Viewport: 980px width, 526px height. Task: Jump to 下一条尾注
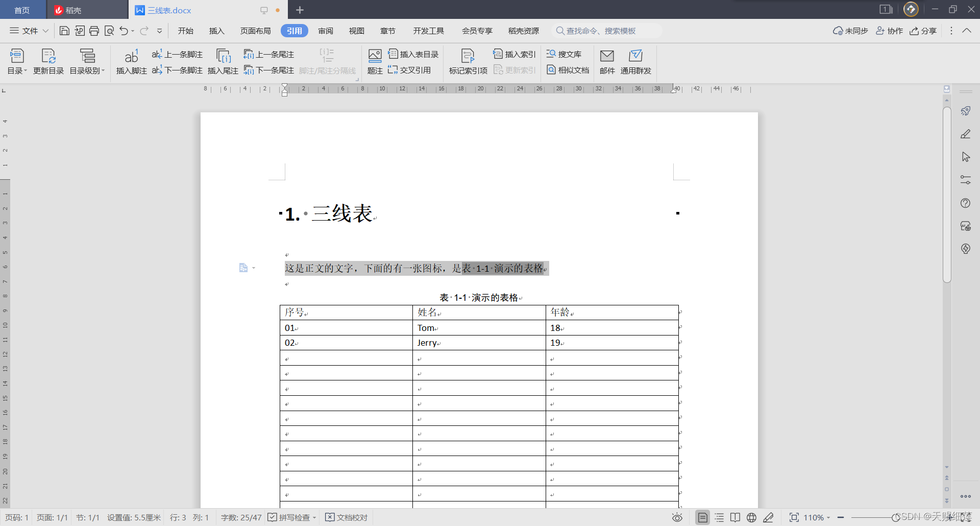click(x=269, y=70)
